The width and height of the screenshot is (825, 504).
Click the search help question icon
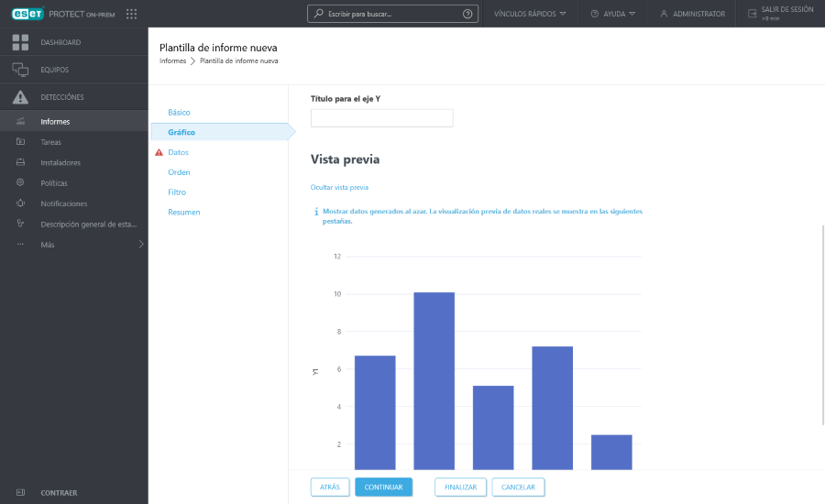point(468,14)
